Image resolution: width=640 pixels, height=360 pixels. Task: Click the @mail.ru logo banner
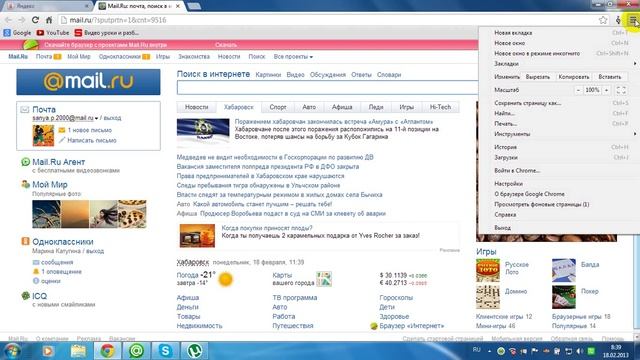tap(88, 82)
